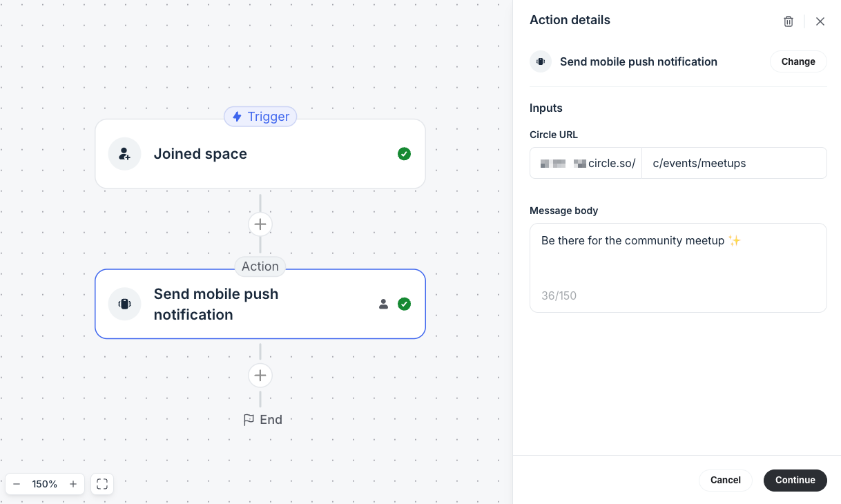Click the Change button to swap the action
841x504 pixels.
pyautogui.click(x=798, y=61)
